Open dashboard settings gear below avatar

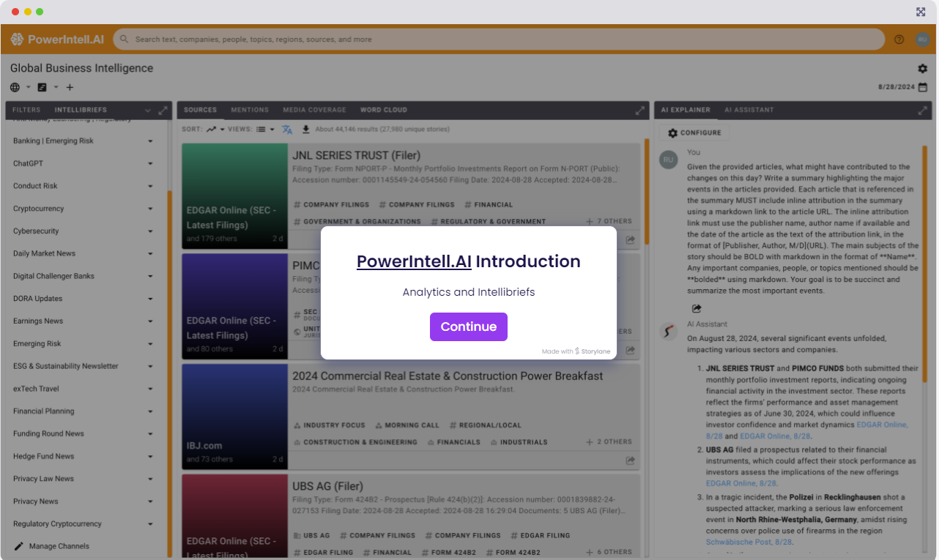[922, 69]
